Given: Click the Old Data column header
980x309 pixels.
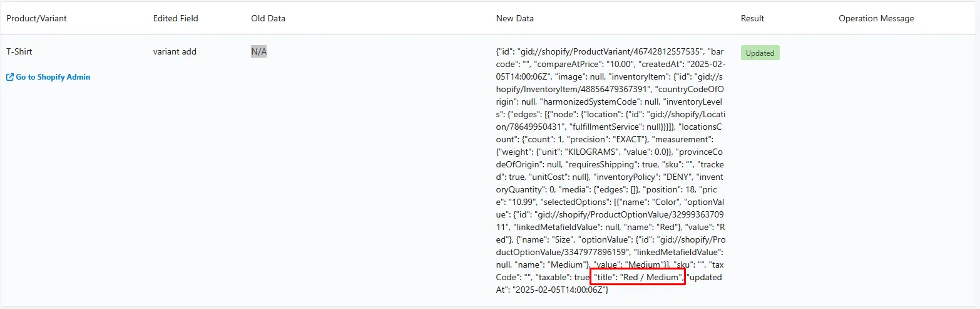Looking at the screenshot, I should tap(268, 18).
